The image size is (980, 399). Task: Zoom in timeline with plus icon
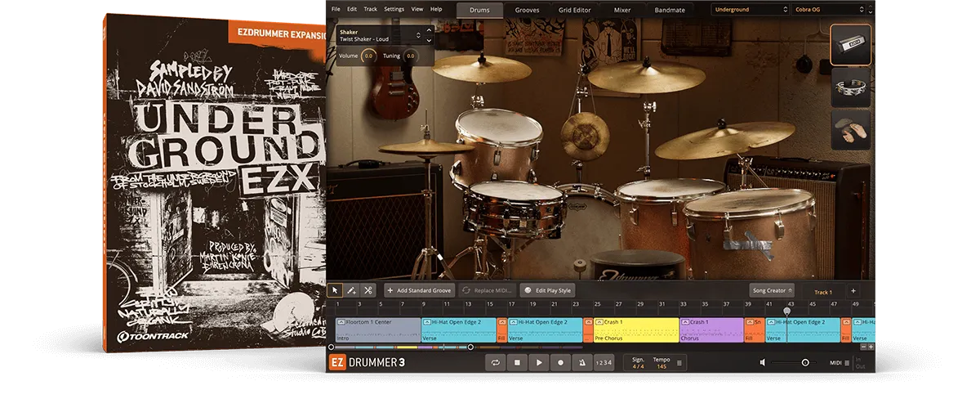pos(871,347)
